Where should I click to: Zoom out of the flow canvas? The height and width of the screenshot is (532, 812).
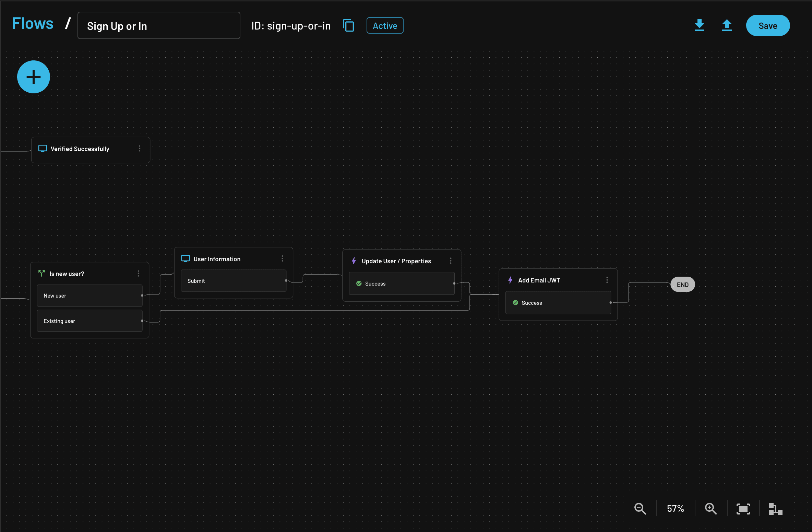640,509
